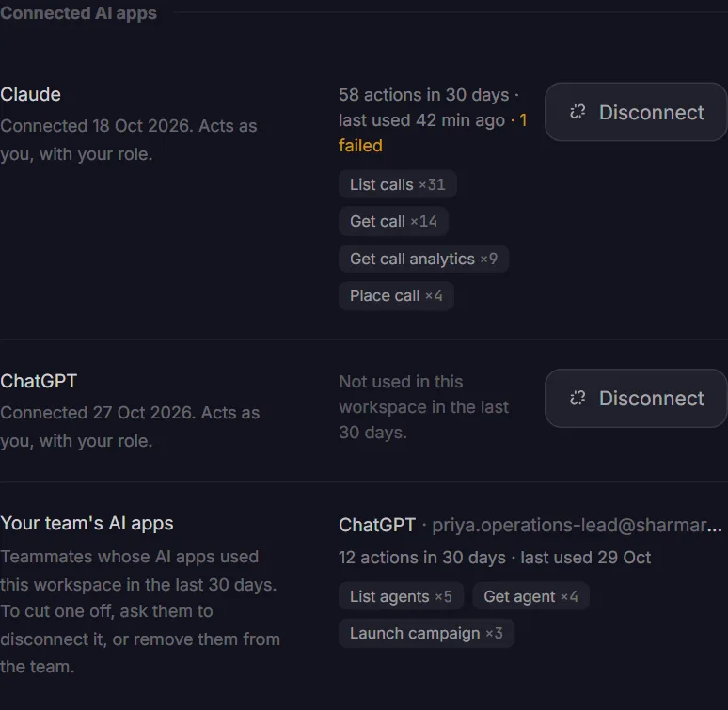728x710 pixels.
Task: Select the "Get agent ×4" chip
Action: coord(530,596)
